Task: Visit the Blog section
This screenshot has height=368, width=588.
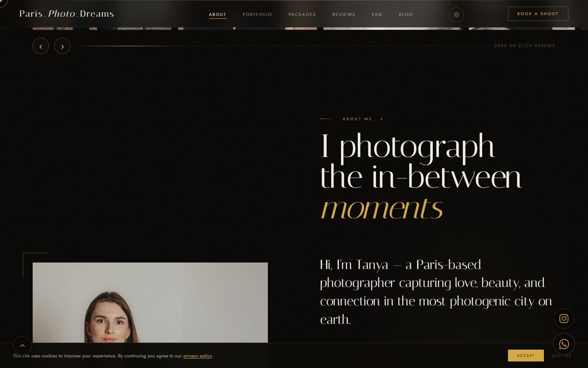Action: click(x=405, y=14)
